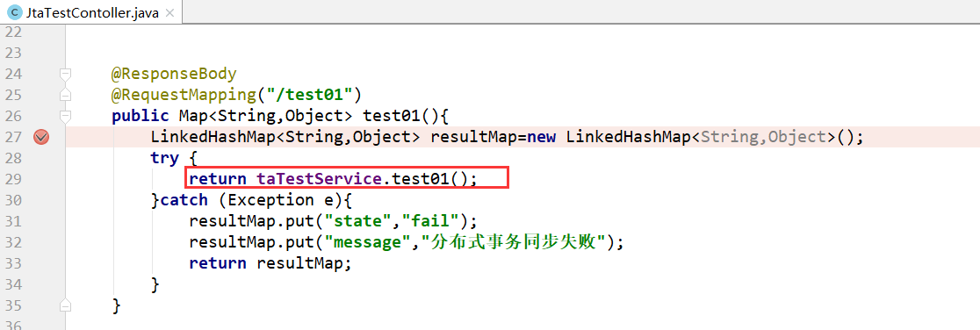Click line number 31 in the gutter
Viewport: 980px width, 330px height.
[x=12, y=220]
